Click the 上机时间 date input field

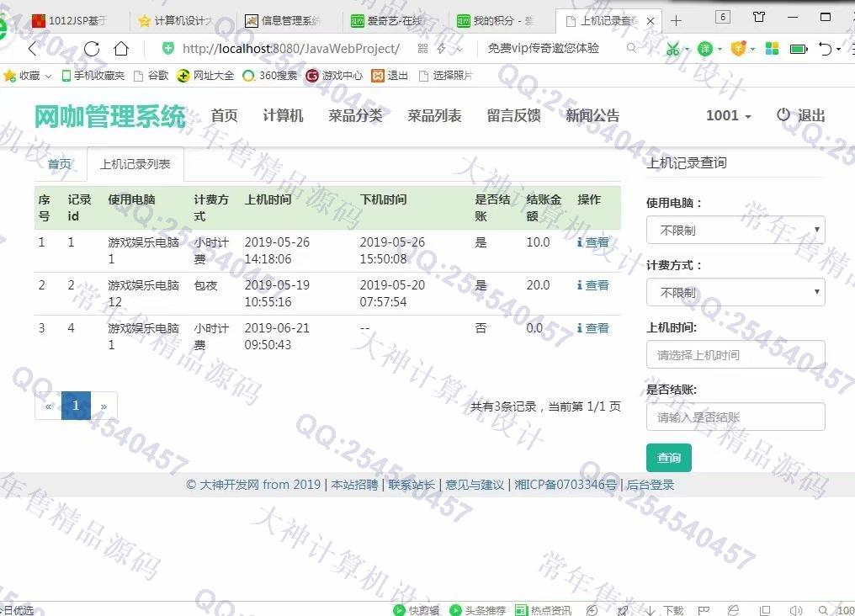pyautogui.click(x=735, y=354)
